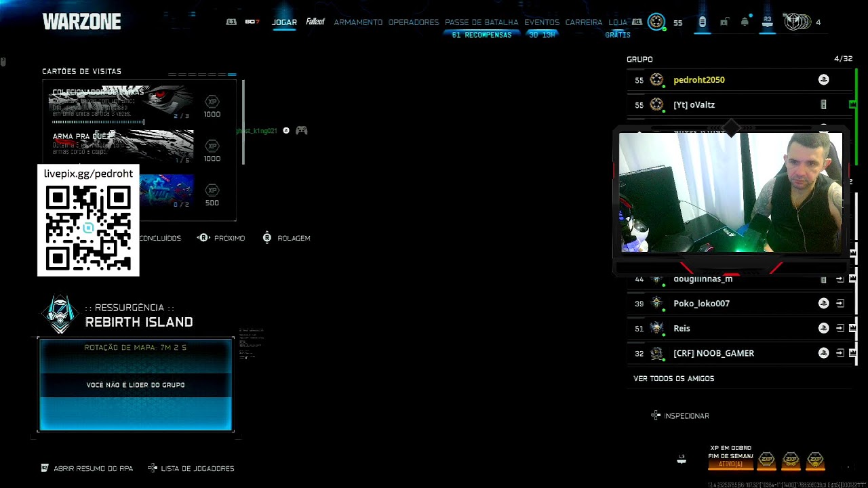Viewport: 868px width, 488px height.
Task: Click platform icon on [Yt] oValtz row
Action: pos(823,104)
